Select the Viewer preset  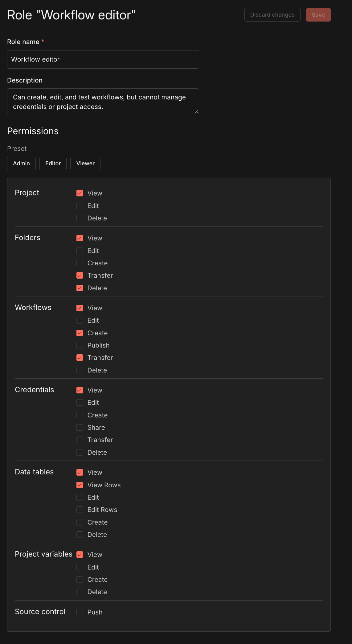(x=85, y=163)
